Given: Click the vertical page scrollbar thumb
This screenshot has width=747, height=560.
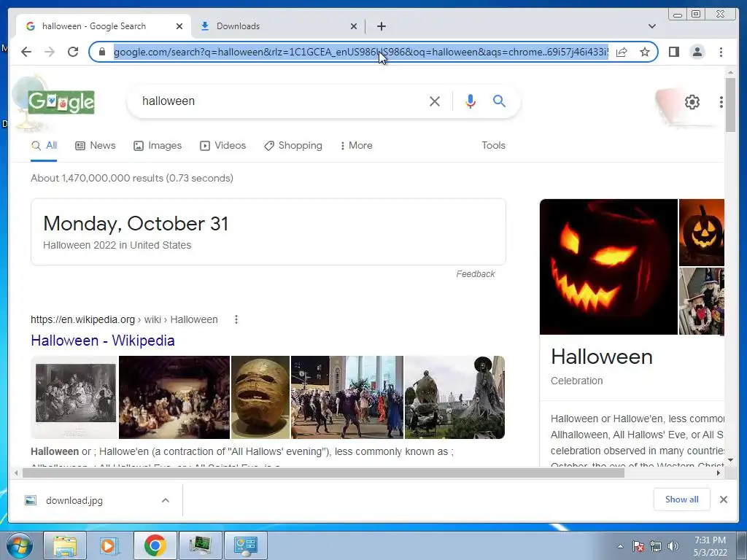Looking at the screenshot, I should [729, 105].
